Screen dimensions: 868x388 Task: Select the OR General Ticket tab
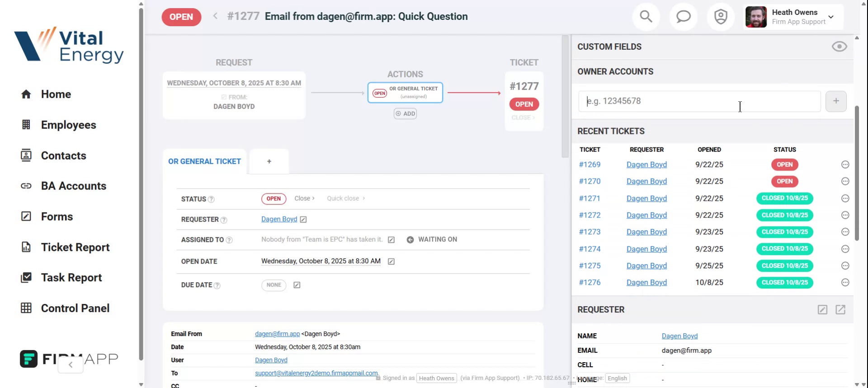point(204,161)
